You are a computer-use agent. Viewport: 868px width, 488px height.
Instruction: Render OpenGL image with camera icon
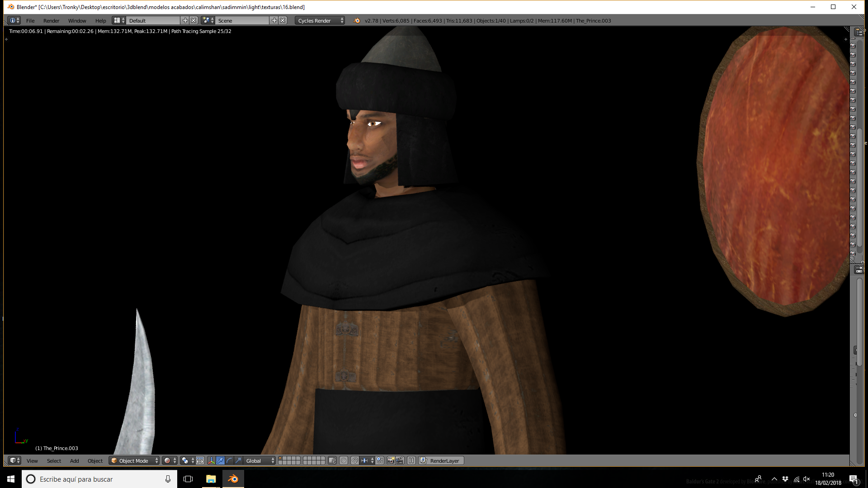click(x=391, y=460)
